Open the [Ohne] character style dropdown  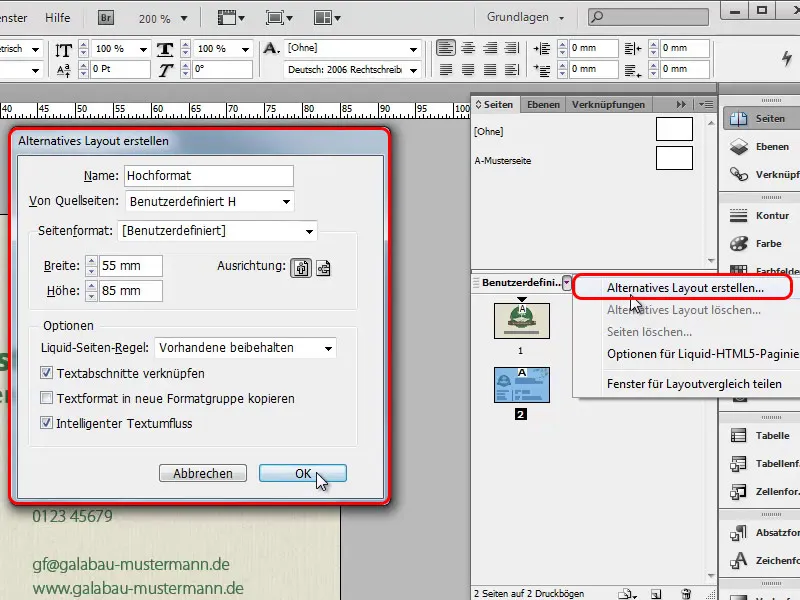click(x=413, y=49)
